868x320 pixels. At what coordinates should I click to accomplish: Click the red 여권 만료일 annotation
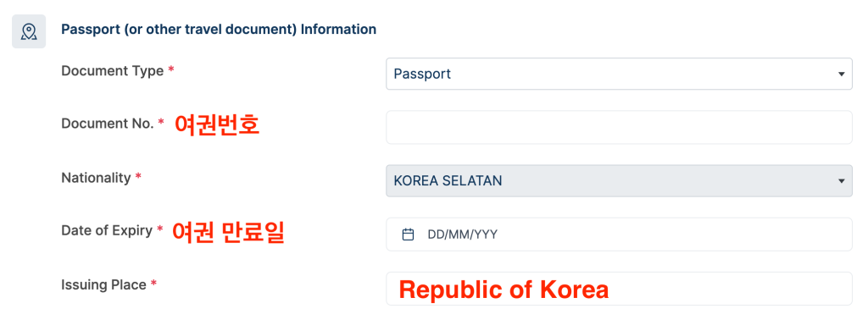point(227,234)
